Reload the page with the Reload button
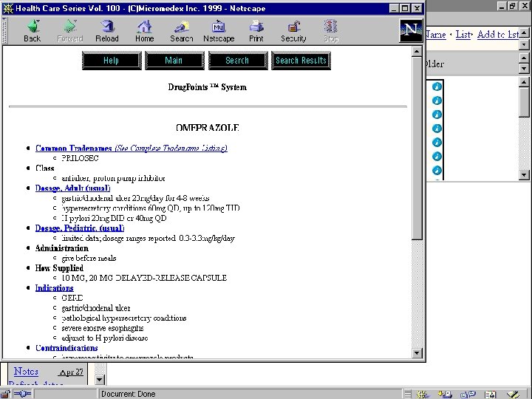 coord(107,31)
